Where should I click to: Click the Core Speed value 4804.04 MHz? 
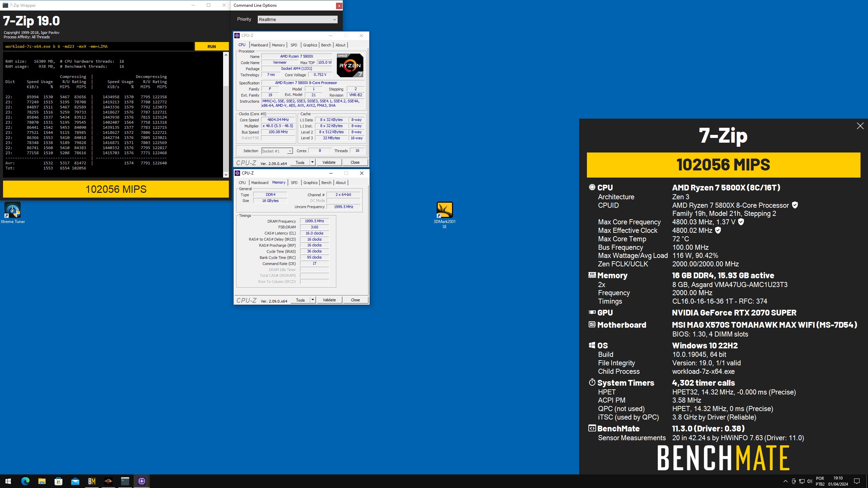tap(278, 120)
